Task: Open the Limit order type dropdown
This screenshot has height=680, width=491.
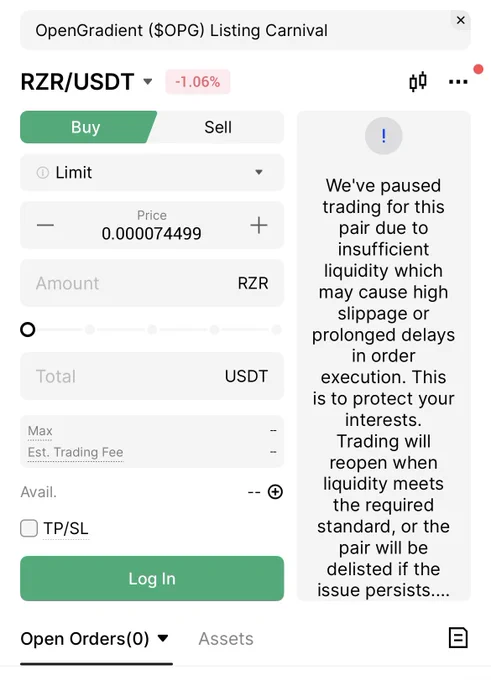Action: (x=152, y=173)
